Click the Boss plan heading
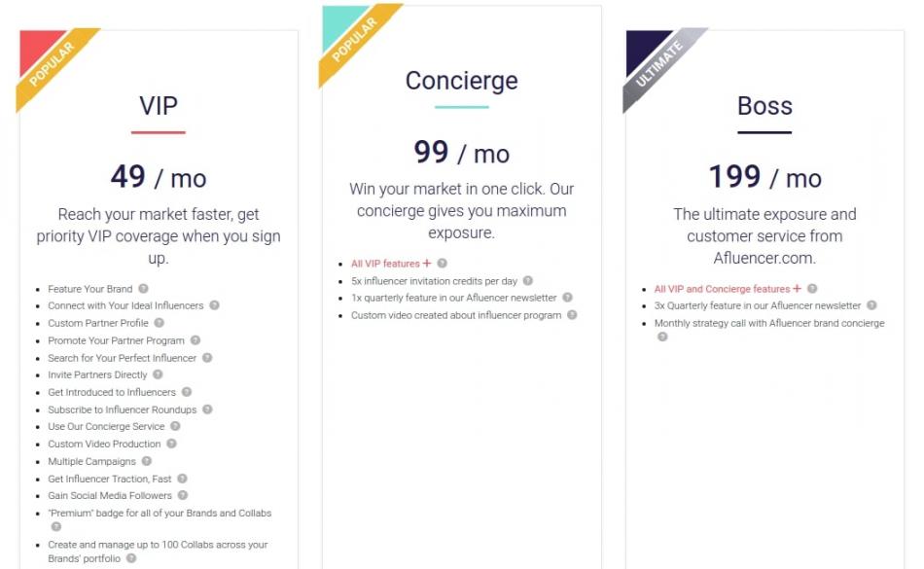This screenshot has height=569, width=924. pos(764,105)
